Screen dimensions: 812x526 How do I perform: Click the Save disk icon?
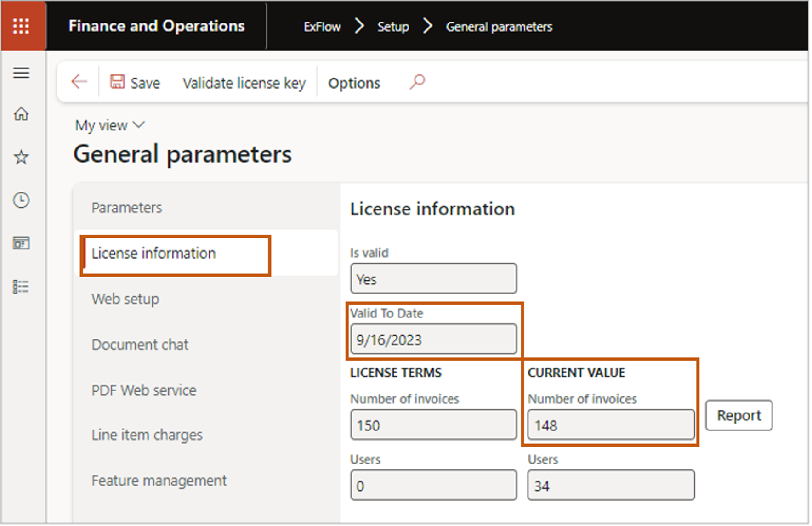pyautogui.click(x=117, y=82)
